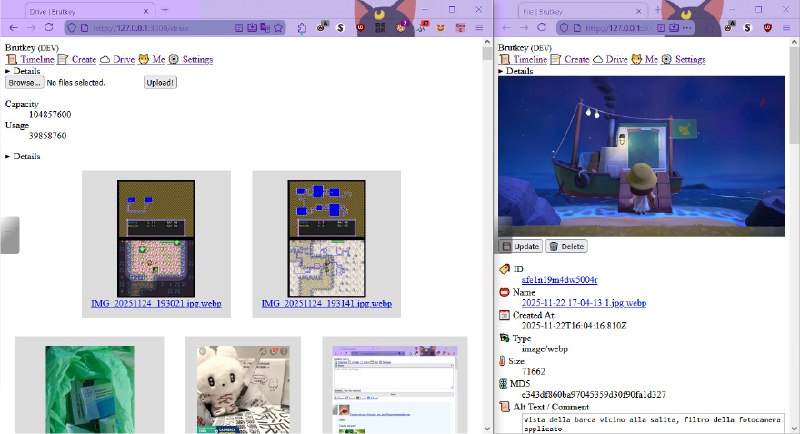Click the boat at night image preview

pyautogui.click(x=641, y=157)
